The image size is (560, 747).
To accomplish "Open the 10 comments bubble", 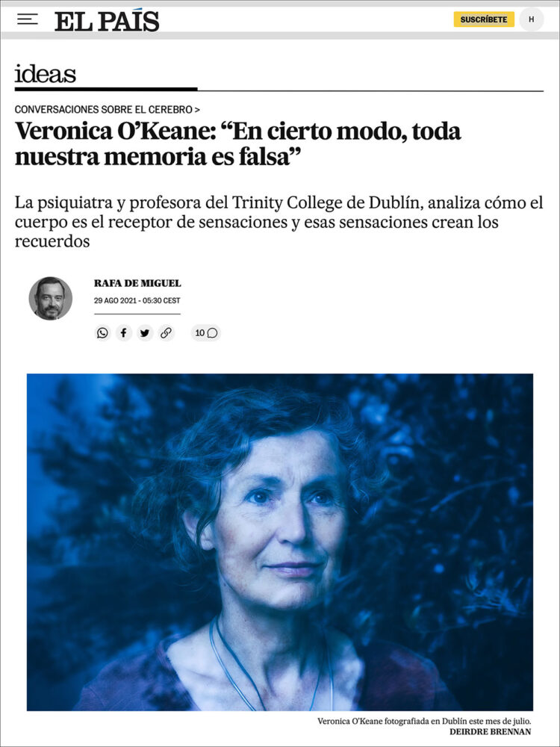I will pos(206,333).
